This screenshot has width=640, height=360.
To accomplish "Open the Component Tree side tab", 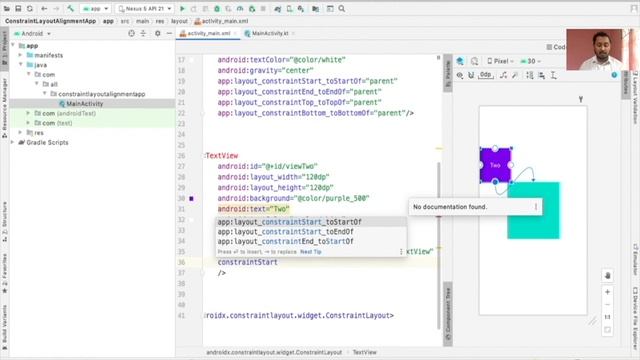I will pyautogui.click(x=448, y=314).
